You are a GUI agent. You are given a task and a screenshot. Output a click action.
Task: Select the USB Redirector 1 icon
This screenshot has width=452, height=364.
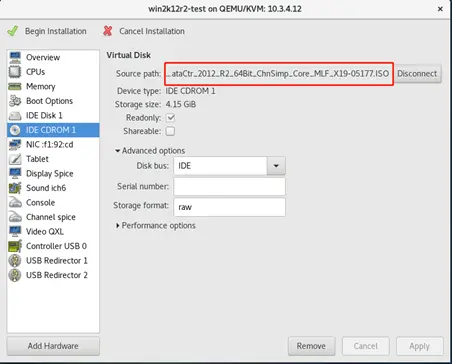point(15,260)
